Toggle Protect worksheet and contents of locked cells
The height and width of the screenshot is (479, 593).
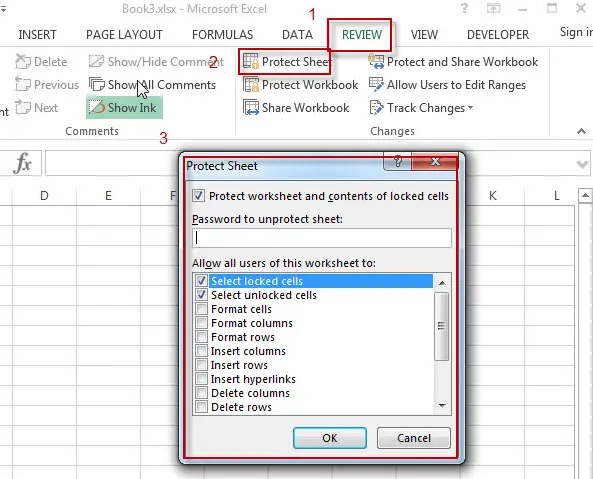pyautogui.click(x=199, y=196)
